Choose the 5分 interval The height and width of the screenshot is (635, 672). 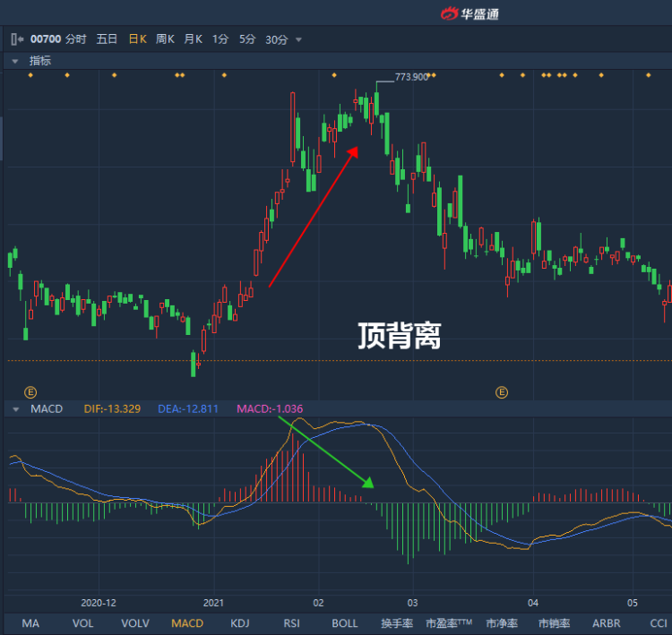click(x=247, y=39)
